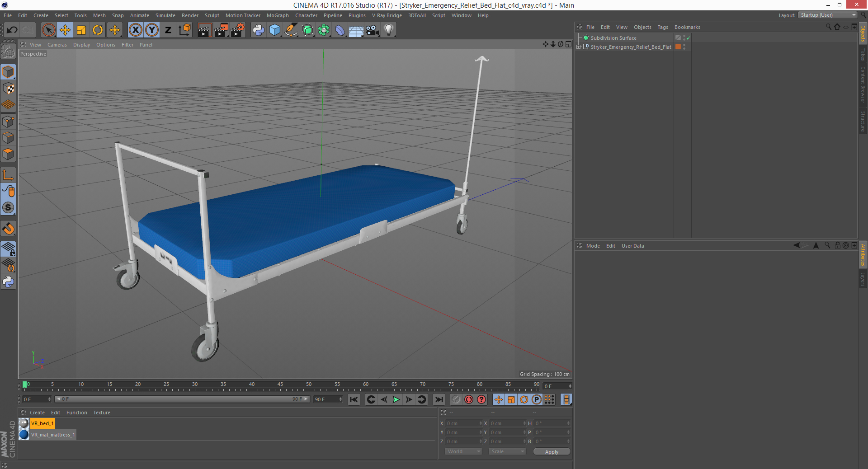The width and height of the screenshot is (868, 469).
Task: Open the Cameras viewport menu
Action: tap(57, 45)
